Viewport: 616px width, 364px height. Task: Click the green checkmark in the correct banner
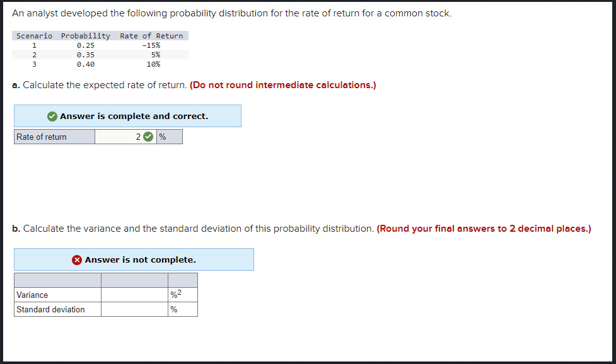coord(54,115)
